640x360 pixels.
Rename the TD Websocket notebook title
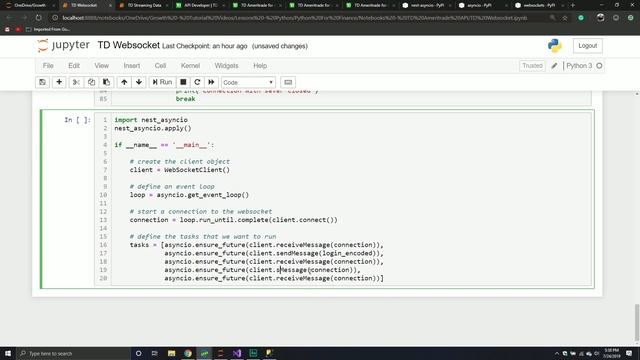coord(129,45)
